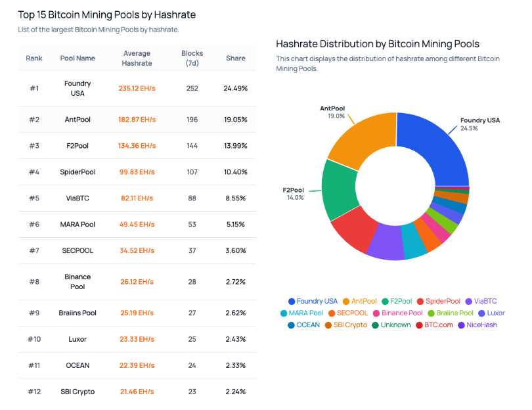Click the SpiderPool red legend dot
The height and width of the screenshot is (410, 532).
point(420,302)
